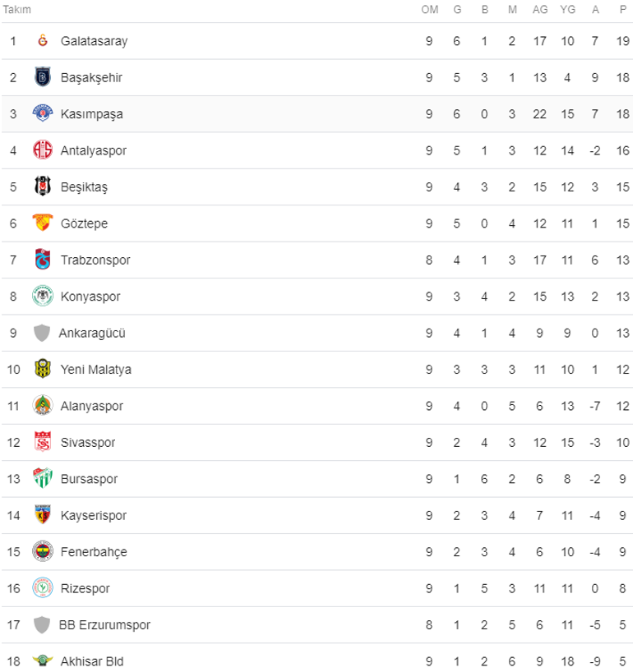
Task: Click the Konyaspor green emblem
Action: [x=42, y=296]
